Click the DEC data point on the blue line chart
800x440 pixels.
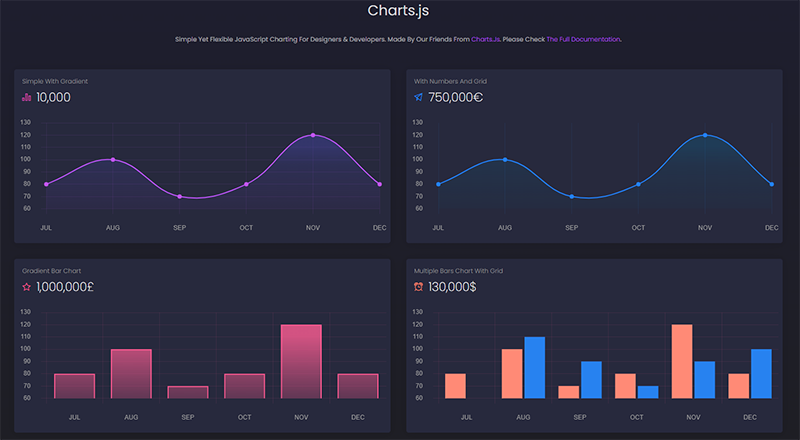[x=771, y=184]
